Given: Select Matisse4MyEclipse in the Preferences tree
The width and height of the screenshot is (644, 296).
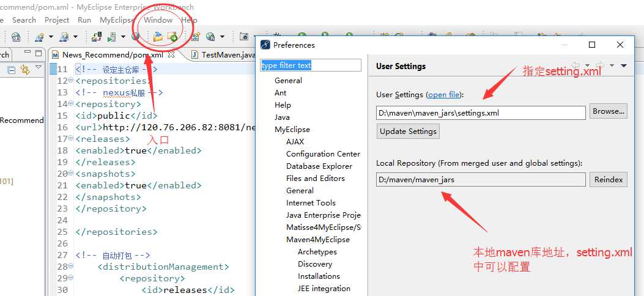Looking at the screenshot, I should point(324,227).
